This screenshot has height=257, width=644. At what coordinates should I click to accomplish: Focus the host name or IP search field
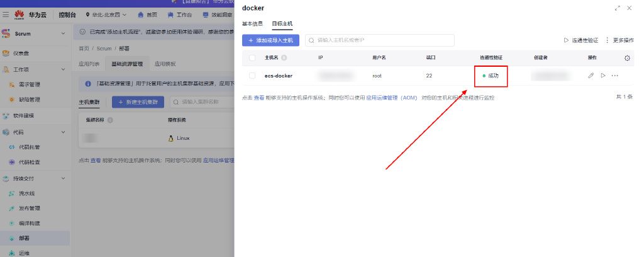click(x=380, y=40)
